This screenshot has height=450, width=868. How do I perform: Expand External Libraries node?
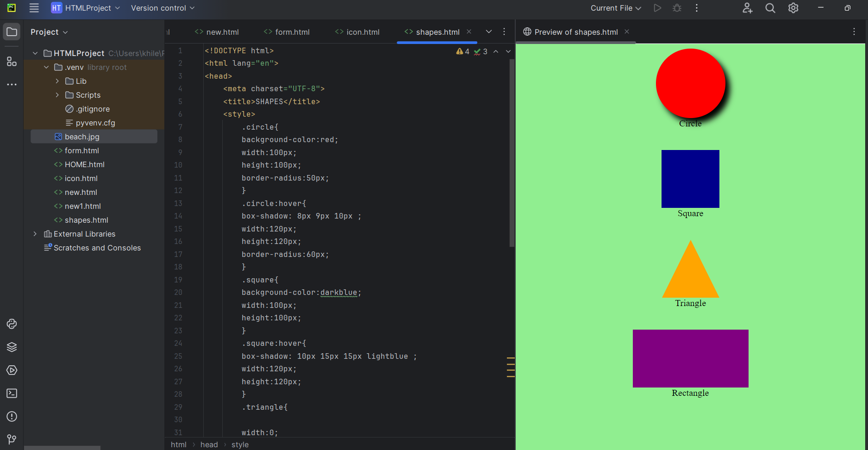coord(35,234)
